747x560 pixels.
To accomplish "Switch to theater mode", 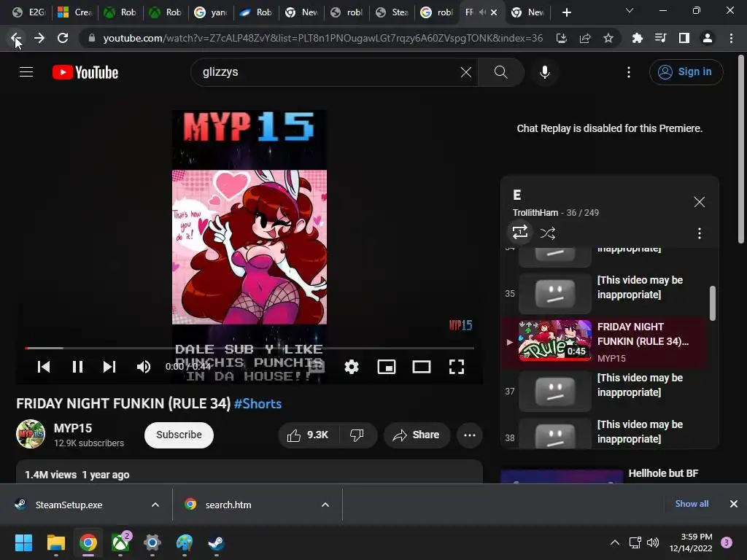I will click(x=422, y=367).
